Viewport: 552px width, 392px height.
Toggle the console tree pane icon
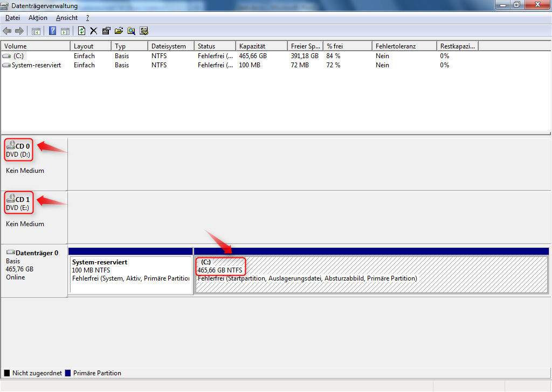click(36, 31)
